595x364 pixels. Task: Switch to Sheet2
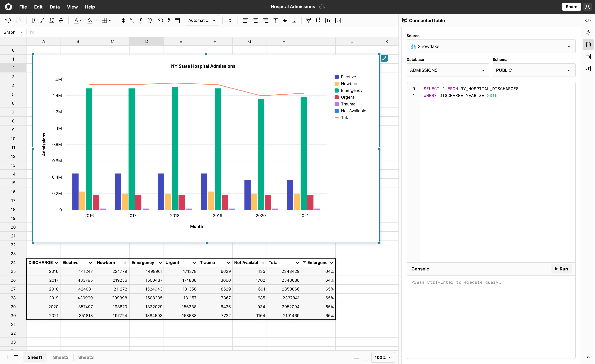[61, 357]
